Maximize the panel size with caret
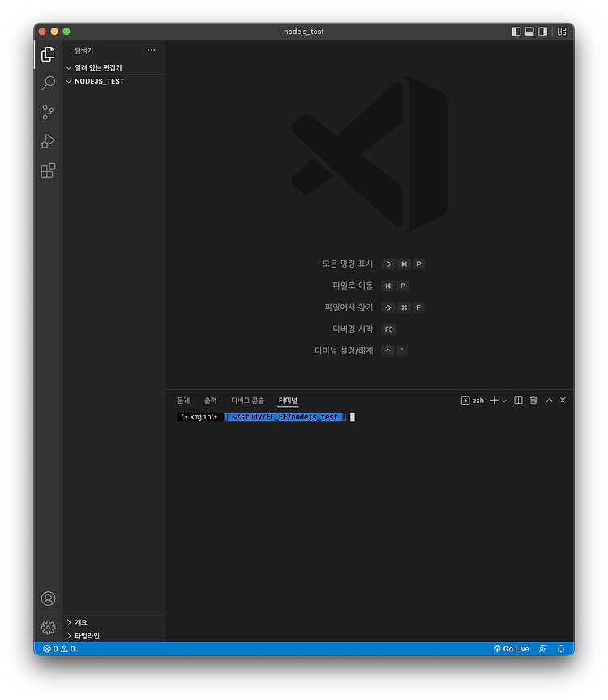Image resolution: width=608 pixels, height=700 pixels. [x=550, y=400]
